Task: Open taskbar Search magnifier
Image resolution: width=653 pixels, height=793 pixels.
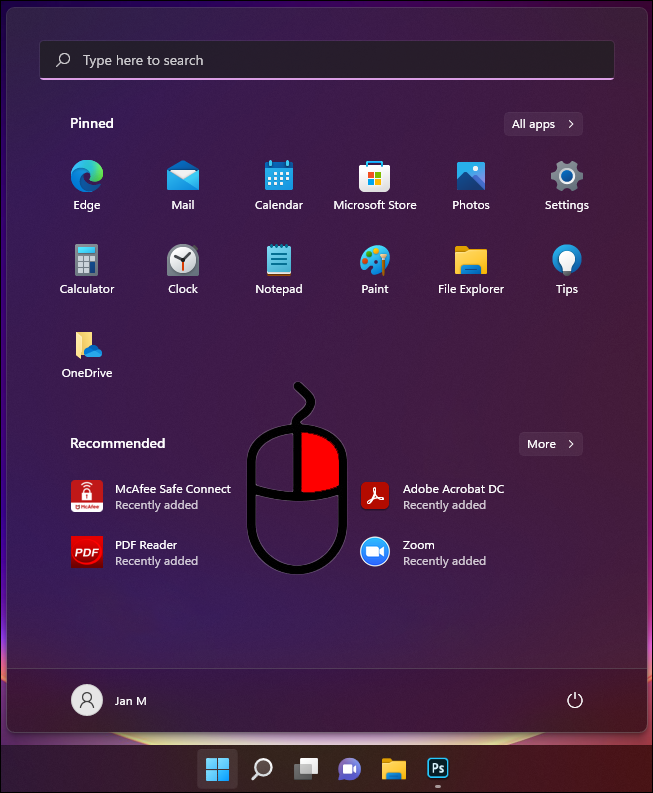Action: [262, 769]
